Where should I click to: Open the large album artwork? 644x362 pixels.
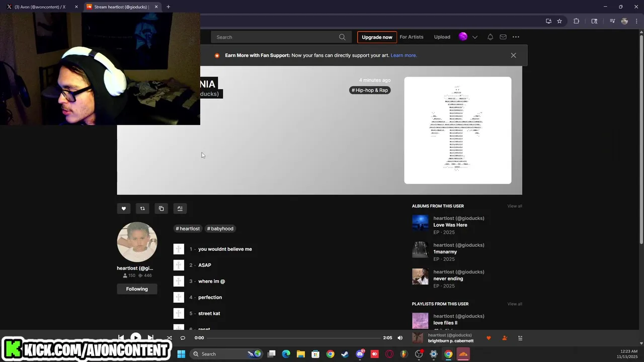458,130
